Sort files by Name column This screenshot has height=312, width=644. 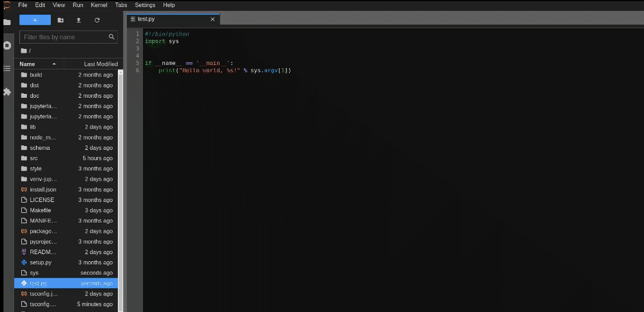[x=39, y=64]
